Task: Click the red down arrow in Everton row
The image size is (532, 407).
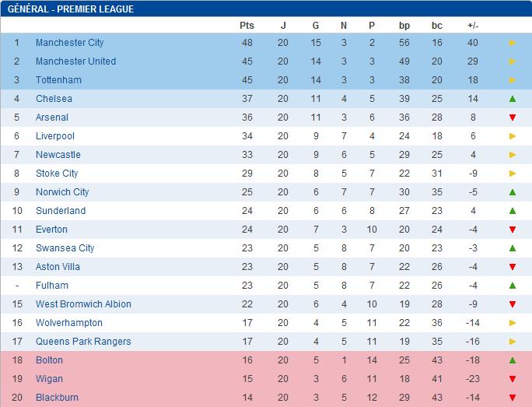Action: (x=513, y=230)
